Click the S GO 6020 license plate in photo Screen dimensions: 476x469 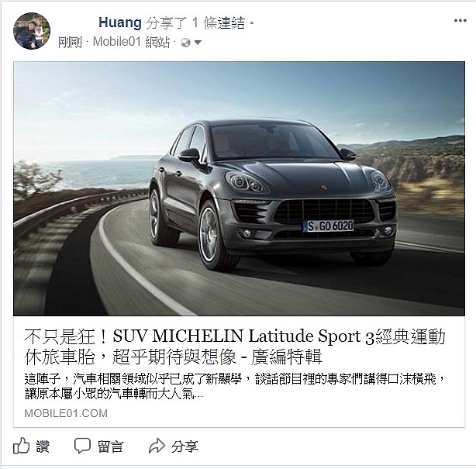tap(328, 226)
